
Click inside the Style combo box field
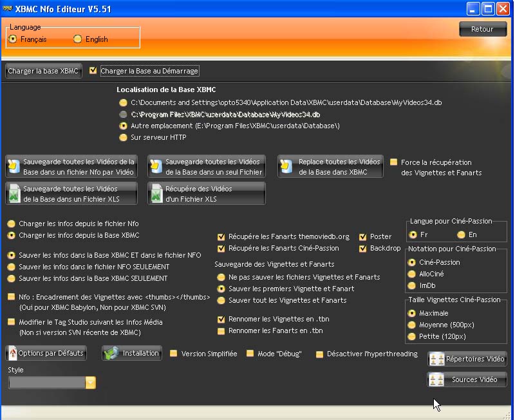47,383
